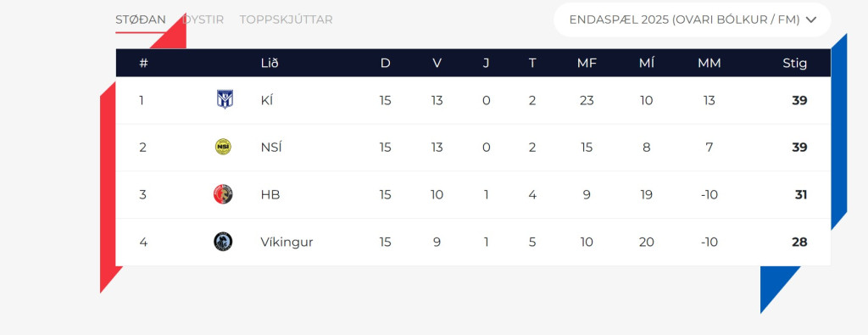Click the chevron arrow in season selector
Viewport: 868px width, 335px height.
coord(811,20)
